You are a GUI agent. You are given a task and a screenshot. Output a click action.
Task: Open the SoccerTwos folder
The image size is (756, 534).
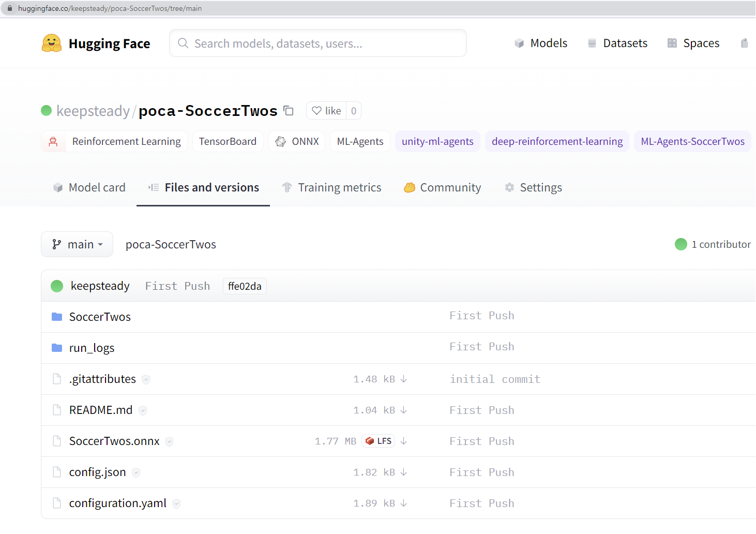tap(100, 317)
